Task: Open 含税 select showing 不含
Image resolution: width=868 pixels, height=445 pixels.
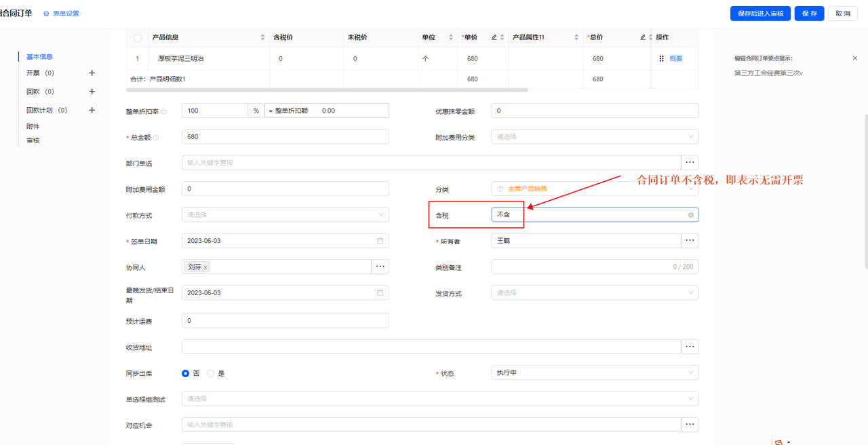Action: [595, 214]
